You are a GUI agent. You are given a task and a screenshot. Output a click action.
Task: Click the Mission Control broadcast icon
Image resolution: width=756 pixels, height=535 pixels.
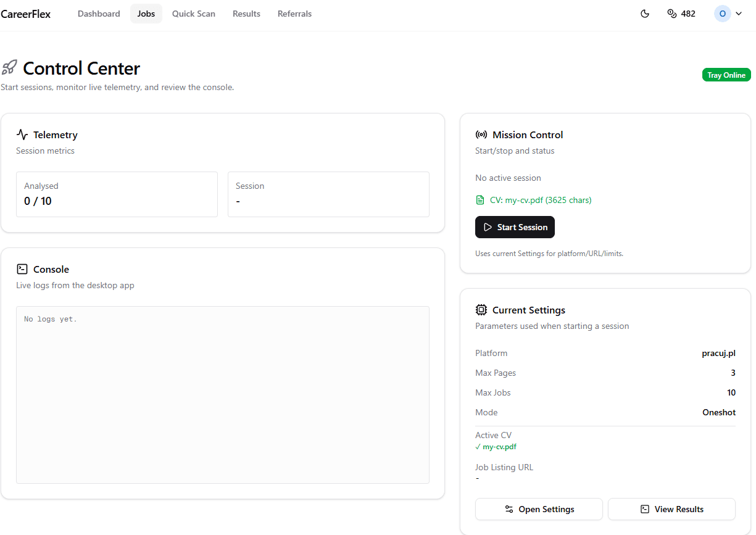[481, 134]
